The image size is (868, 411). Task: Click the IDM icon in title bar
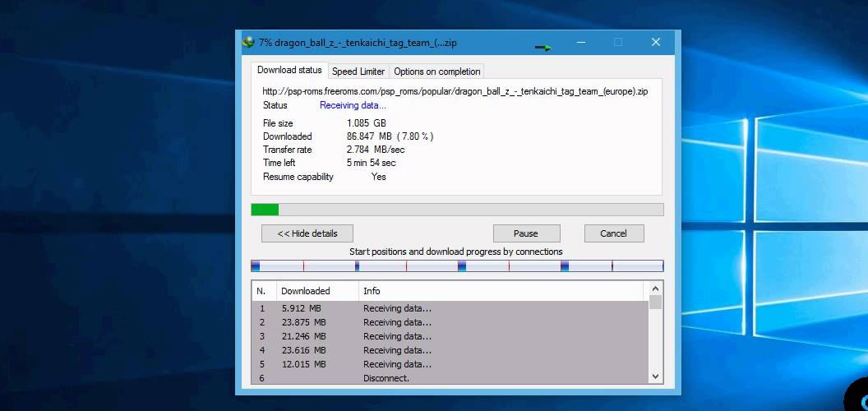tap(248, 43)
